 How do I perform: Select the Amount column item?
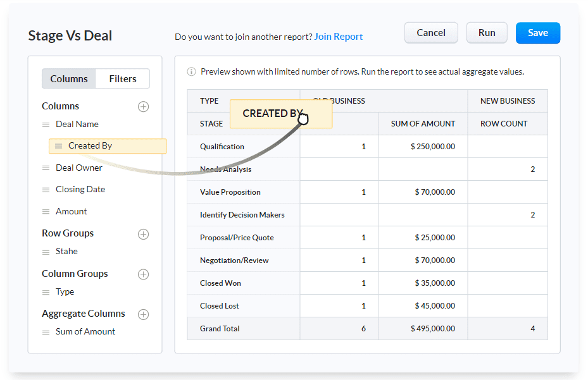(72, 211)
